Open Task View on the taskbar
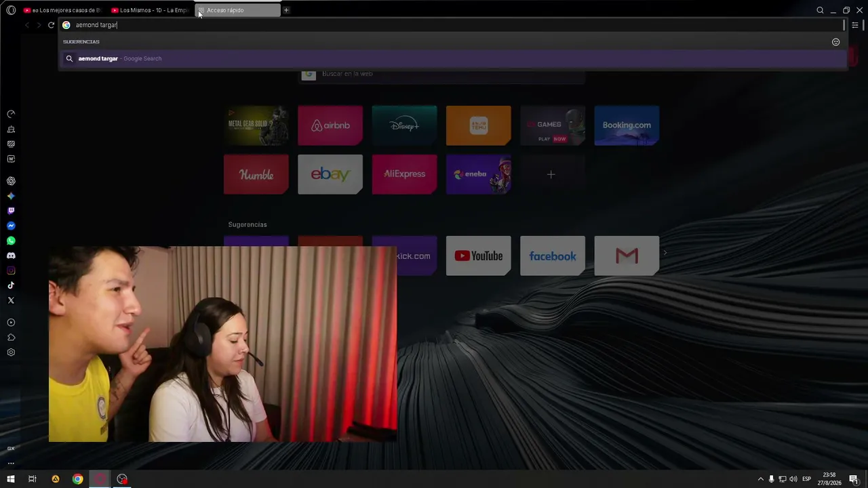The width and height of the screenshot is (868, 488). [x=32, y=479]
